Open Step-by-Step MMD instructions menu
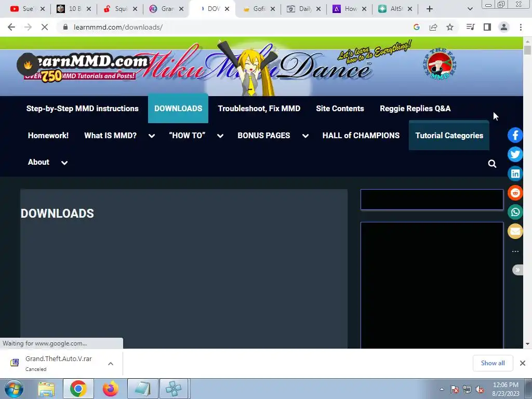 click(x=83, y=109)
